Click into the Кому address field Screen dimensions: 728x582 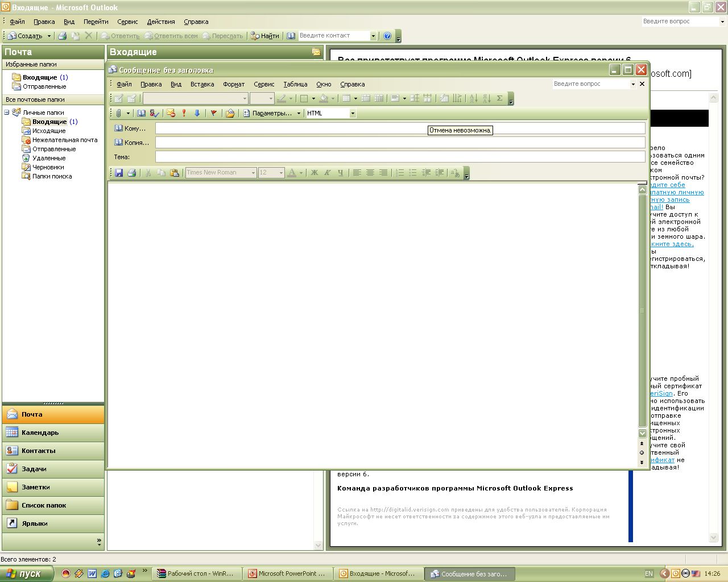(x=400, y=128)
